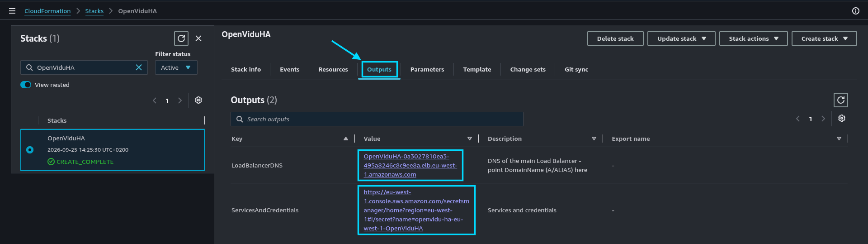This screenshot has width=868, height=244.
Task: Switch to the Change sets tab
Action: [x=528, y=69]
